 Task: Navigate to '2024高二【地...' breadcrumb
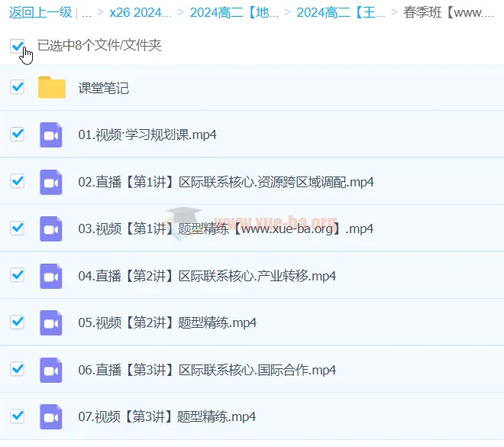tap(234, 12)
